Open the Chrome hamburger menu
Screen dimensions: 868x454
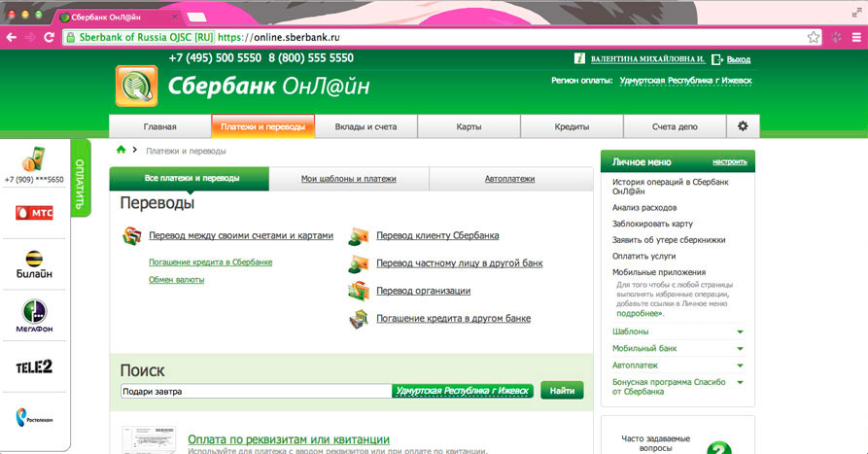pos(856,37)
